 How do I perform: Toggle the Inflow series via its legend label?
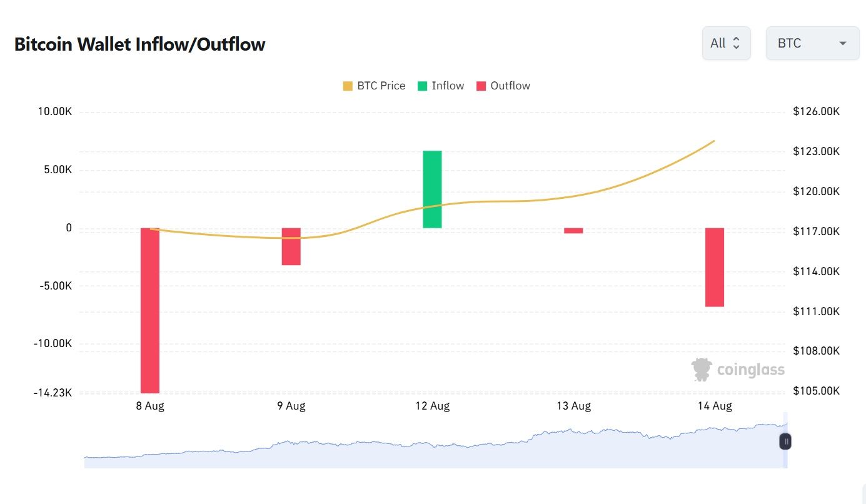click(448, 85)
